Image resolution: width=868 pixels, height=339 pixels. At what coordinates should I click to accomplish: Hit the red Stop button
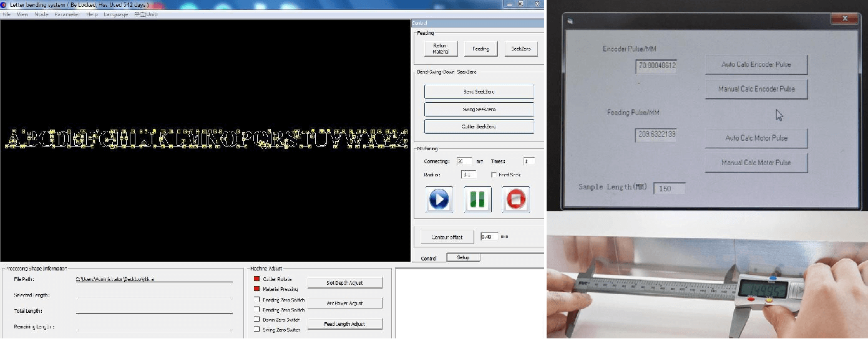tap(516, 199)
